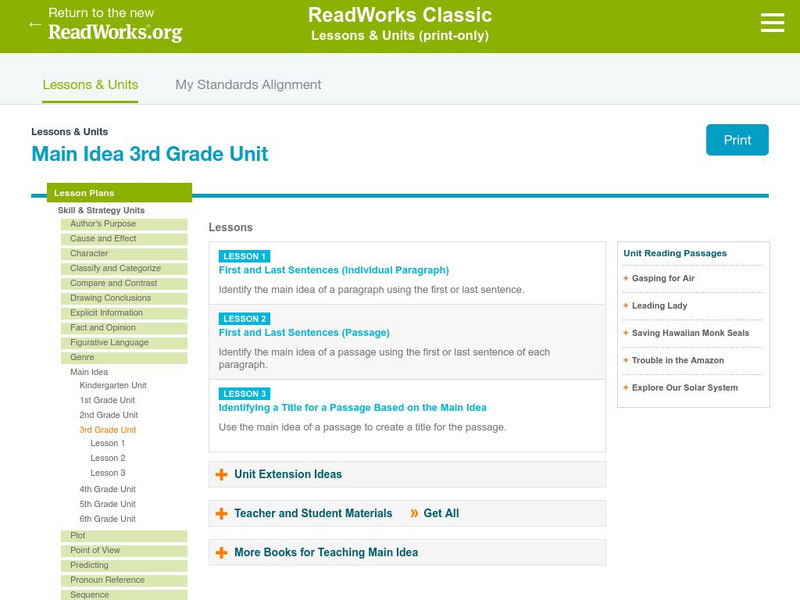Click the double-arrow icon beside Get All
The width and height of the screenshot is (800, 600).
[414, 513]
